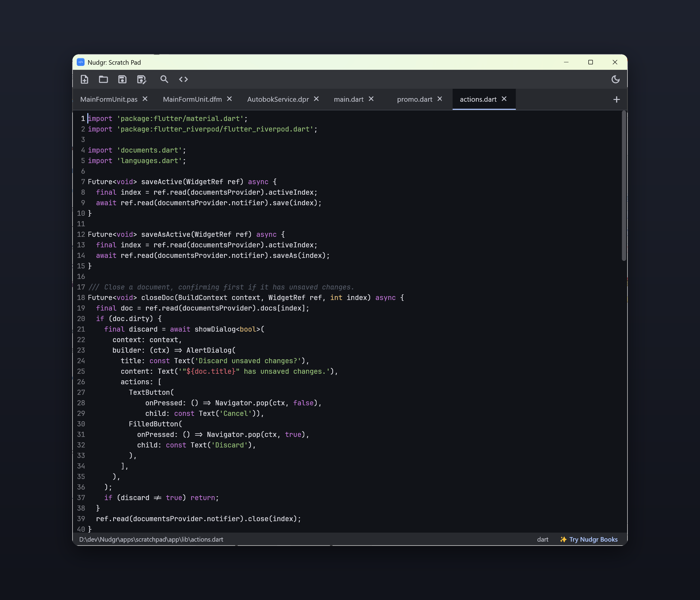Close the promo.dart tab

click(439, 99)
